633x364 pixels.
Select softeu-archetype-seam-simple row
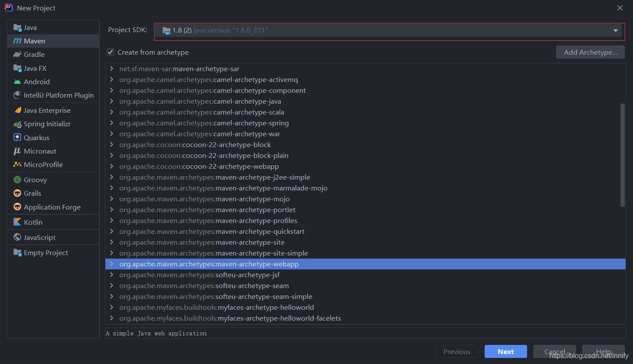click(365, 296)
